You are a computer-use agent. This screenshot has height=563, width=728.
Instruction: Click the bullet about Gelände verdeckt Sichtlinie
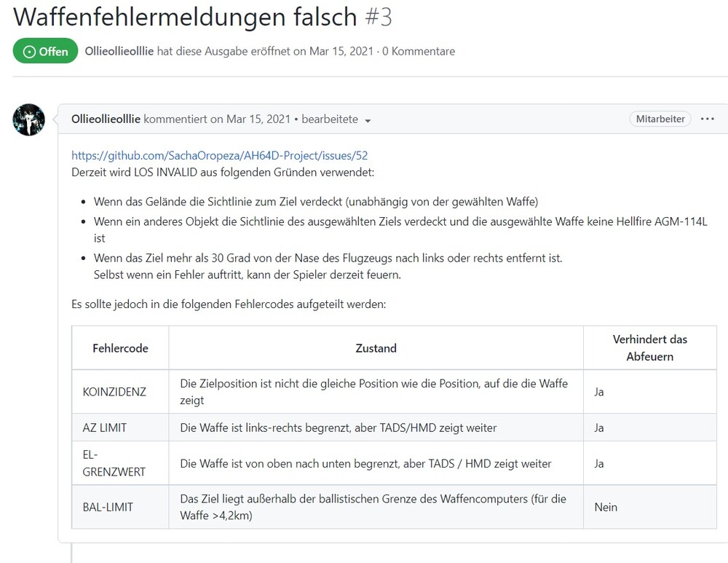click(316, 202)
